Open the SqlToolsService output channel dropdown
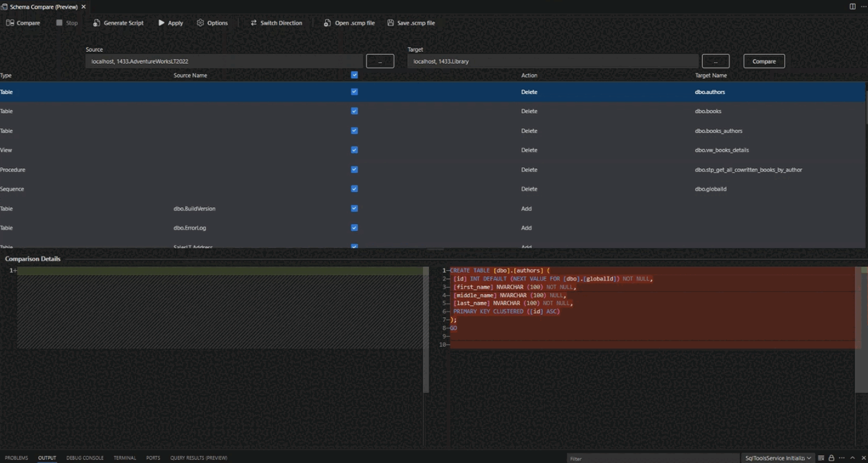868x463 pixels. 778,458
